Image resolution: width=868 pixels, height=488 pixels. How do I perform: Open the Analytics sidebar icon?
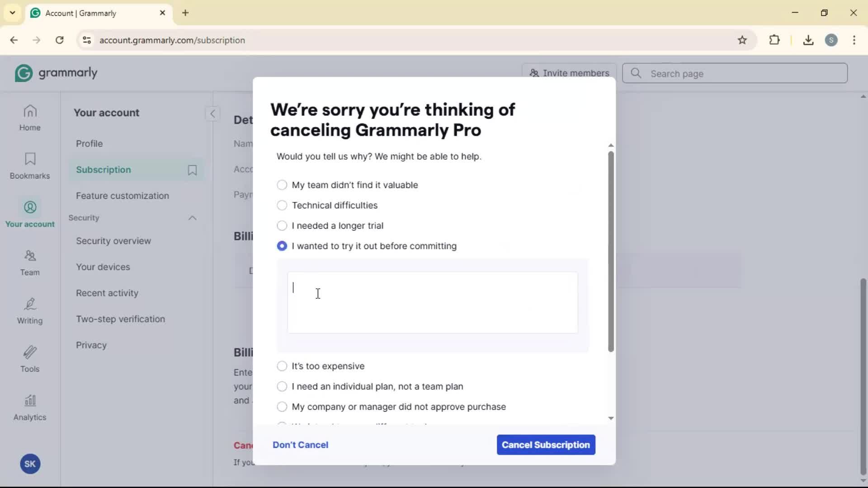tap(30, 407)
